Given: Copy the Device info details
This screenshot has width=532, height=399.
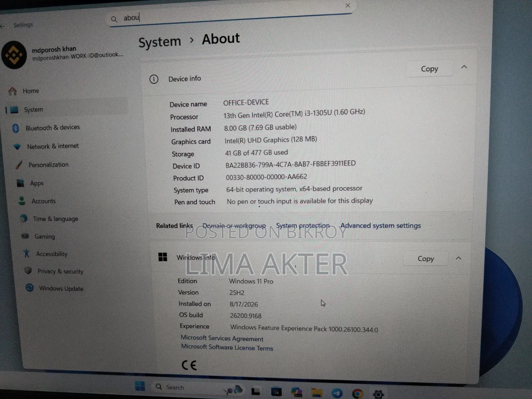Looking at the screenshot, I should click(x=429, y=69).
